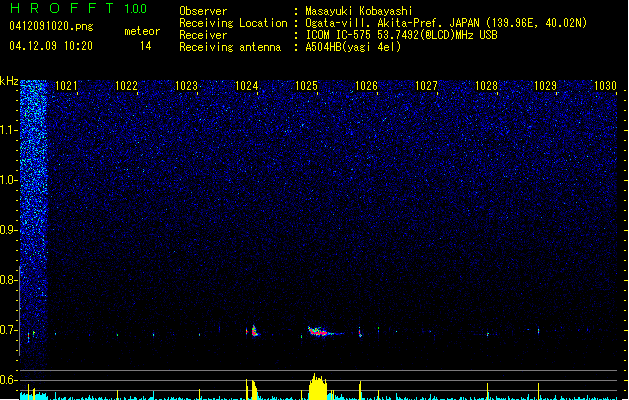
Task: Click the 0.7 kHz frequency axis label
Action: click(8, 330)
